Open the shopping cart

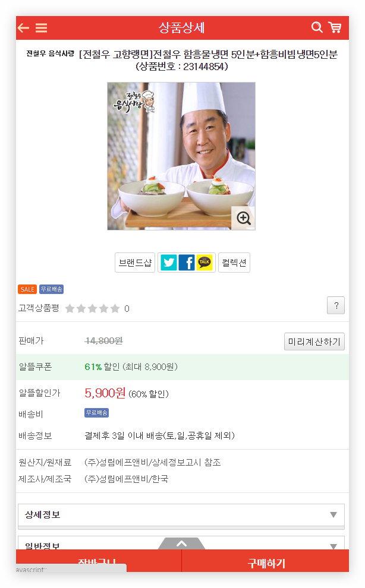pos(335,27)
